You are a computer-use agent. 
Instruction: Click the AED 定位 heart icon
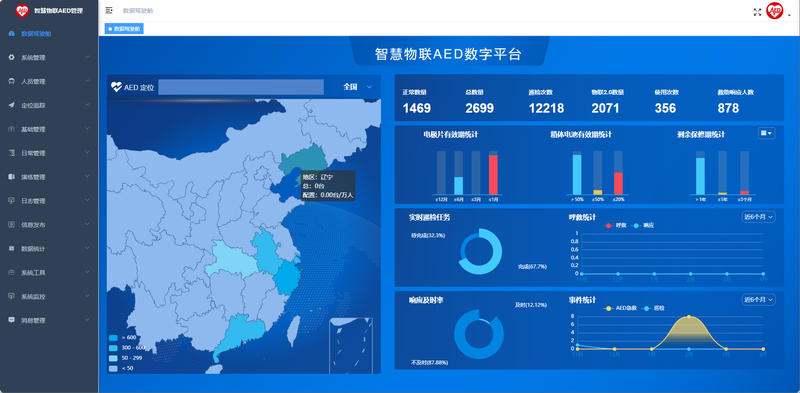(x=116, y=87)
